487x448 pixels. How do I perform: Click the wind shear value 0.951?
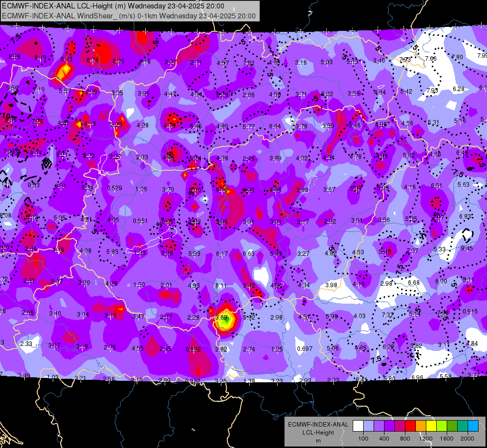point(140,221)
